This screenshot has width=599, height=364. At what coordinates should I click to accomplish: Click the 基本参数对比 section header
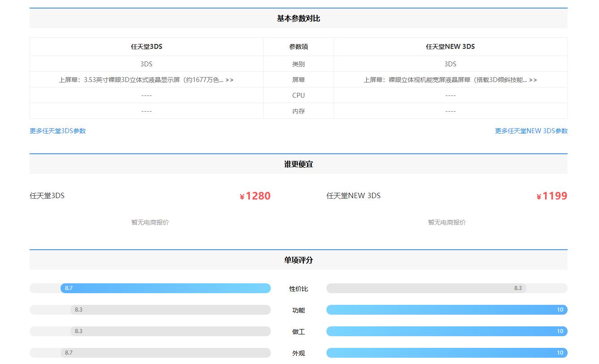[299, 19]
